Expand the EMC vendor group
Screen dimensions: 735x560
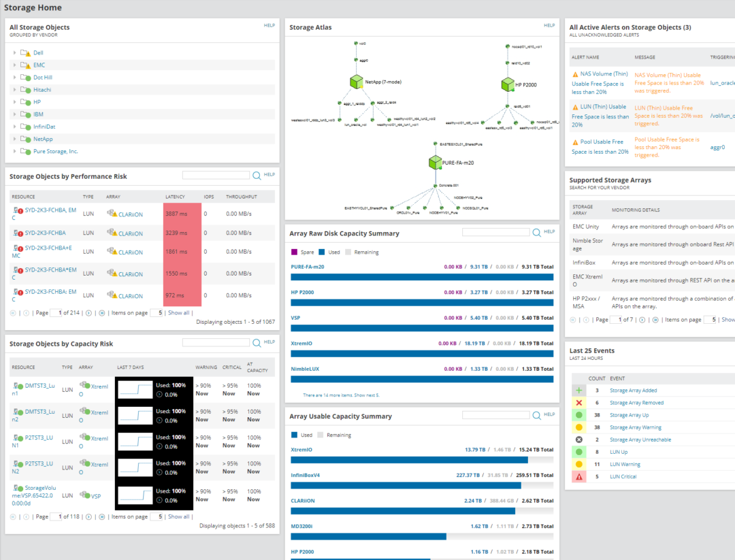[14, 65]
